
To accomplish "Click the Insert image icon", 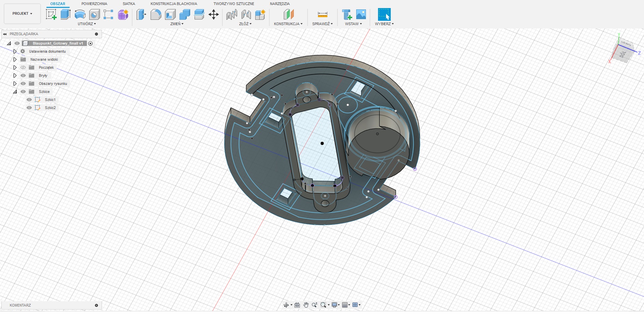I will coord(361,14).
